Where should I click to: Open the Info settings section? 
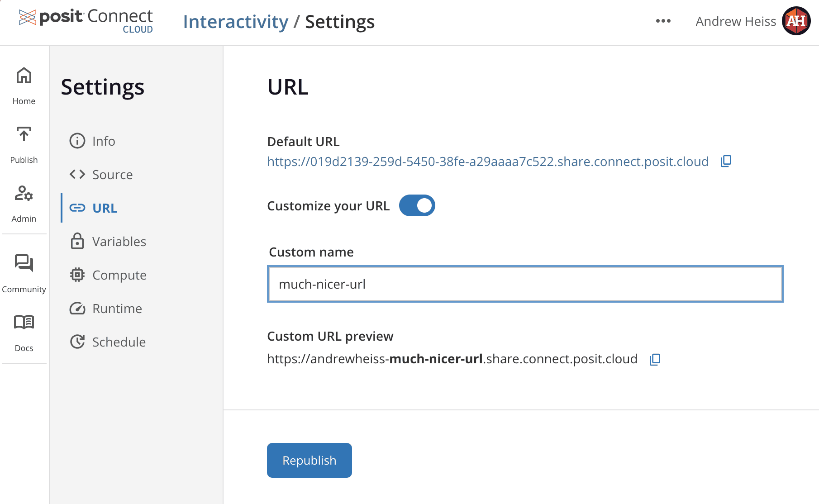coord(103,141)
